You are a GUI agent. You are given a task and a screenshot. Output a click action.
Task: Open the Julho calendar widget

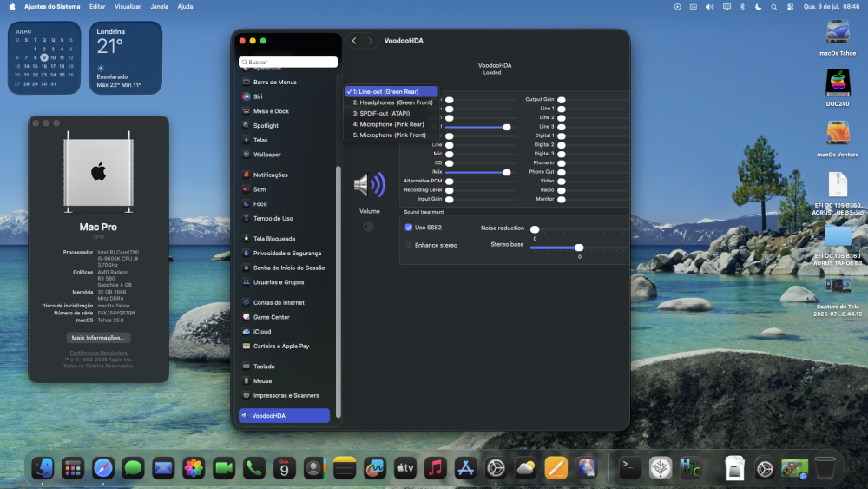[x=44, y=57]
